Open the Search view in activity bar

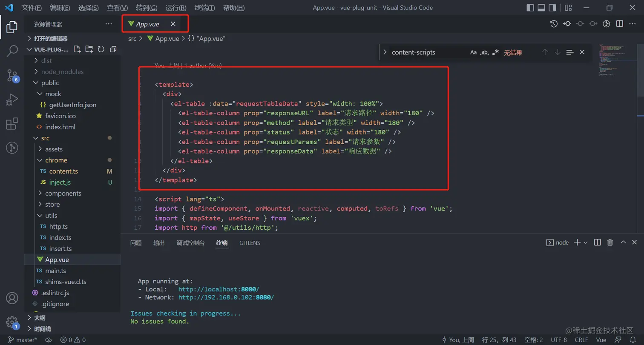12,51
